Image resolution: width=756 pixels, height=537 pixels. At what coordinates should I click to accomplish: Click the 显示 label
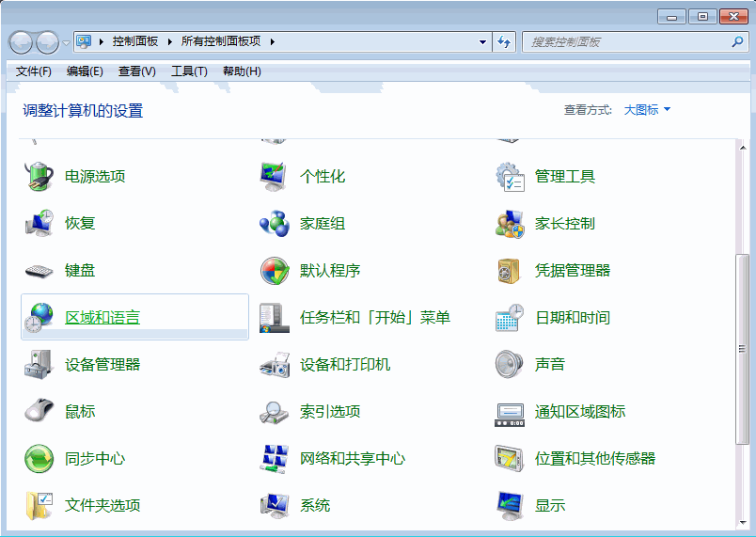[550, 505]
